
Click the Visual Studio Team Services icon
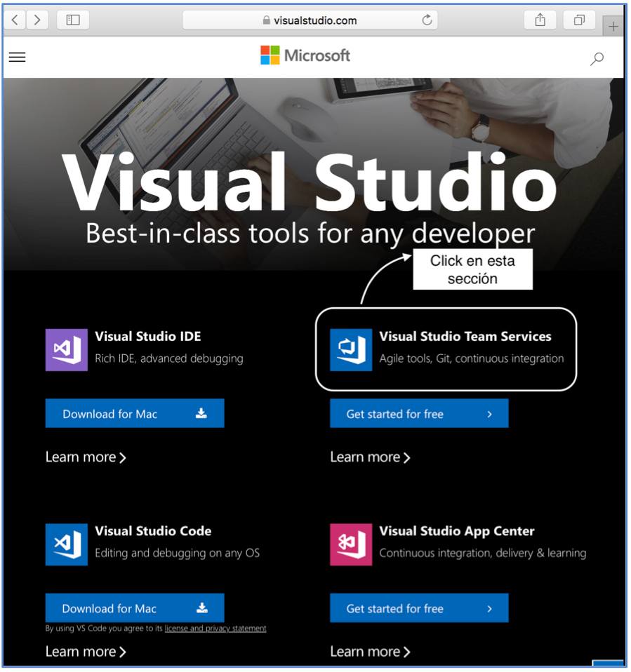(x=351, y=350)
